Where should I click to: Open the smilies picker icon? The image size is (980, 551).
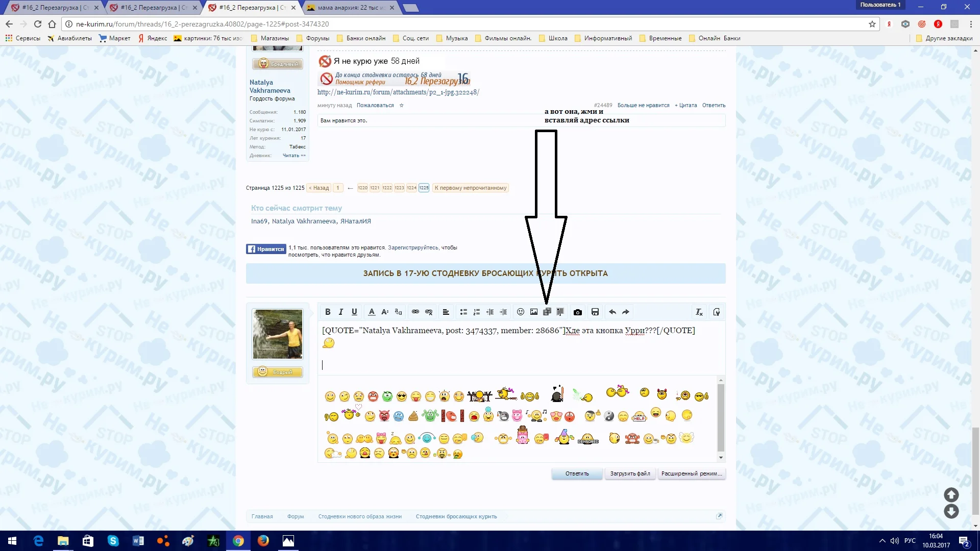(520, 312)
